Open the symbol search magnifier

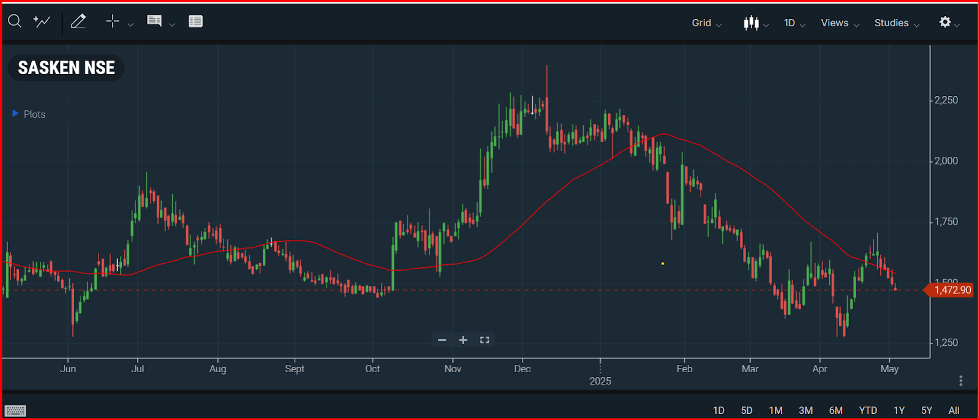(x=15, y=22)
